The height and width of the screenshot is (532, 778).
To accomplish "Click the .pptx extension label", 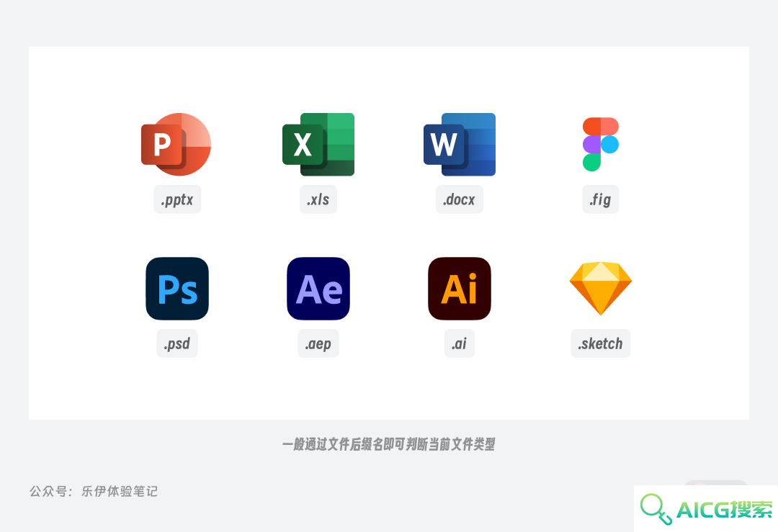I will 177,199.
